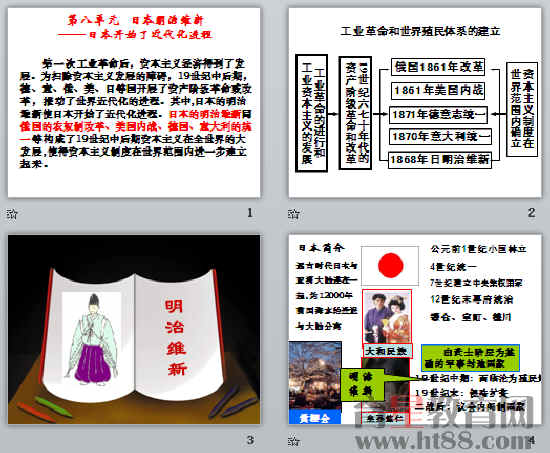This screenshot has width=550, height=453.
Task: Click the animation star icon under slide 4
Action: coord(294,441)
